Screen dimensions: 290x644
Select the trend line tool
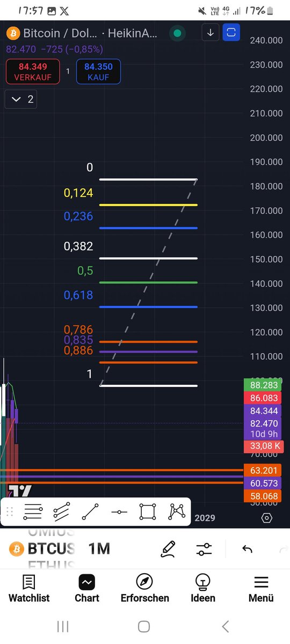coord(90,511)
